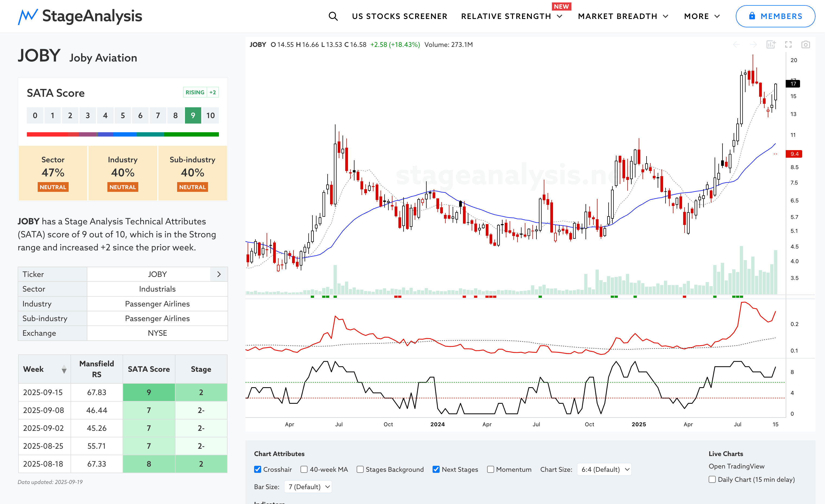This screenshot has width=825, height=504.
Task: Open the search magnifier icon
Action: coord(333,16)
